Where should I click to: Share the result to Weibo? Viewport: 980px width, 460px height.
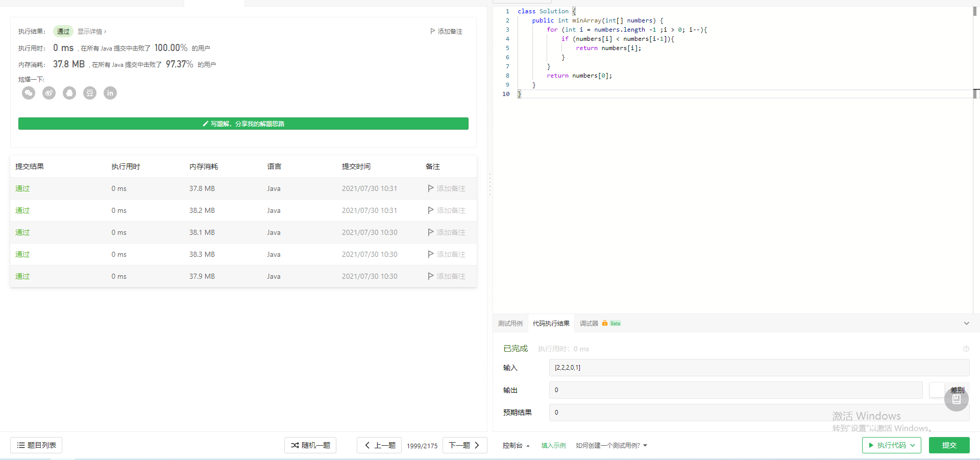pyautogui.click(x=49, y=93)
